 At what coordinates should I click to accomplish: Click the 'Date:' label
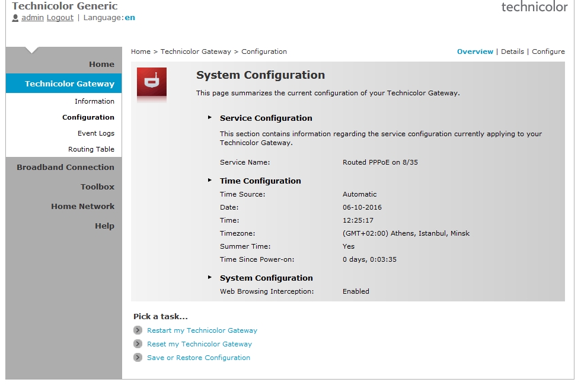click(x=229, y=207)
